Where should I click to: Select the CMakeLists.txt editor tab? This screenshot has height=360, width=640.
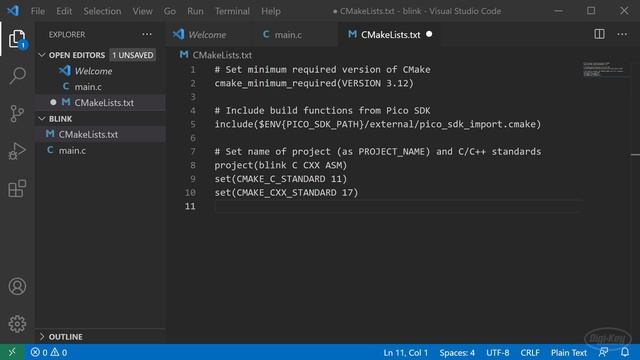(390, 35)
